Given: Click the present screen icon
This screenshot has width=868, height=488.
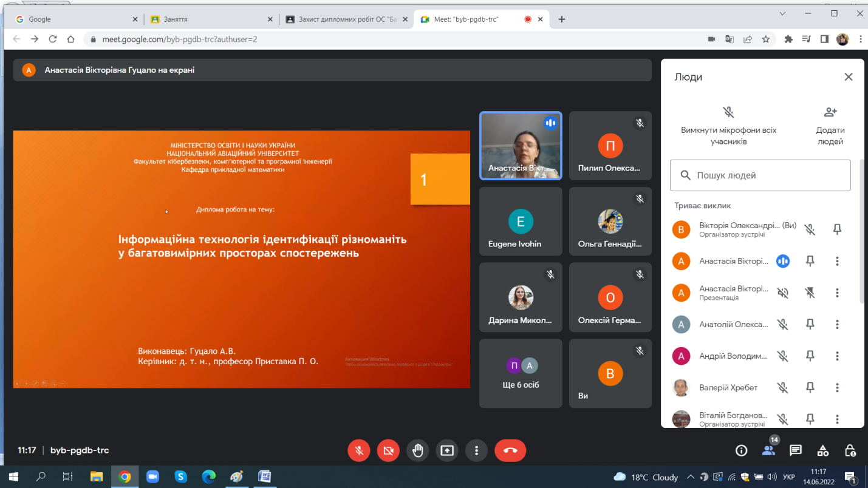Looking at the screenshot, I should (x=447, y=450).
